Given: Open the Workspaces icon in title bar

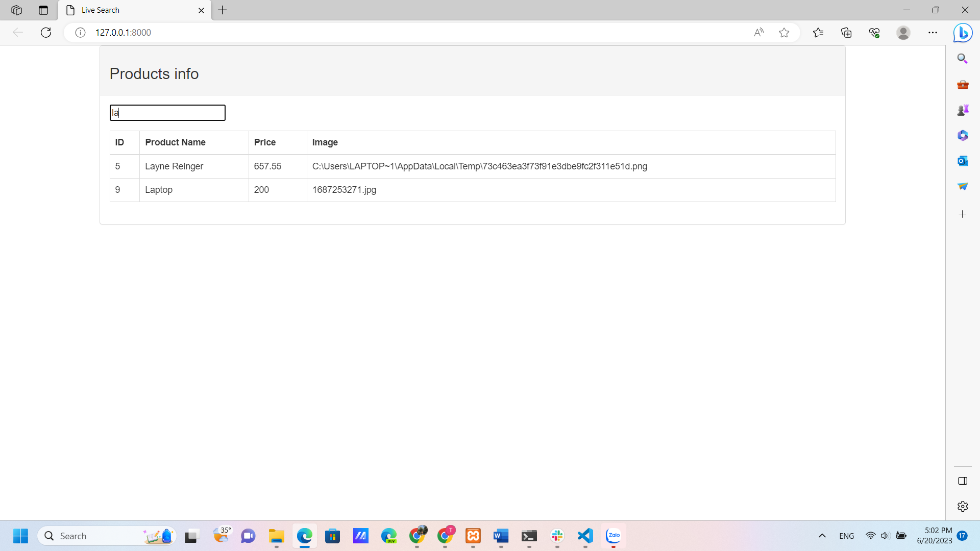Looking at the screenshot, I should pyautogui.click(x=16, y=10).
